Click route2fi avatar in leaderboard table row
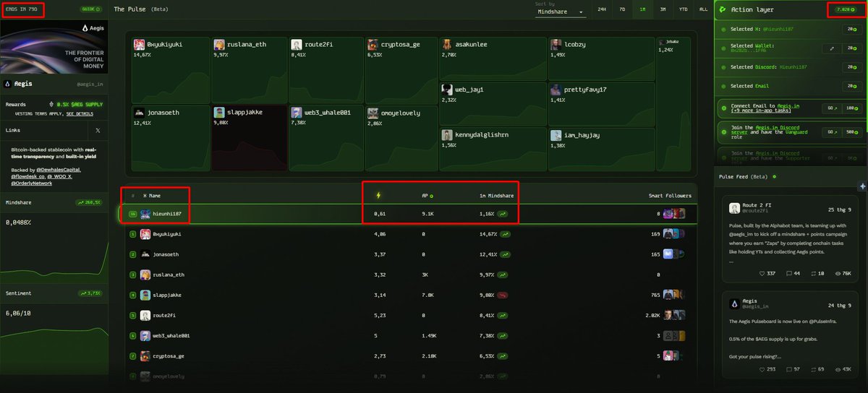Viewport: 868px width, 393px height. pyautogui.click(x=145, y=315)
